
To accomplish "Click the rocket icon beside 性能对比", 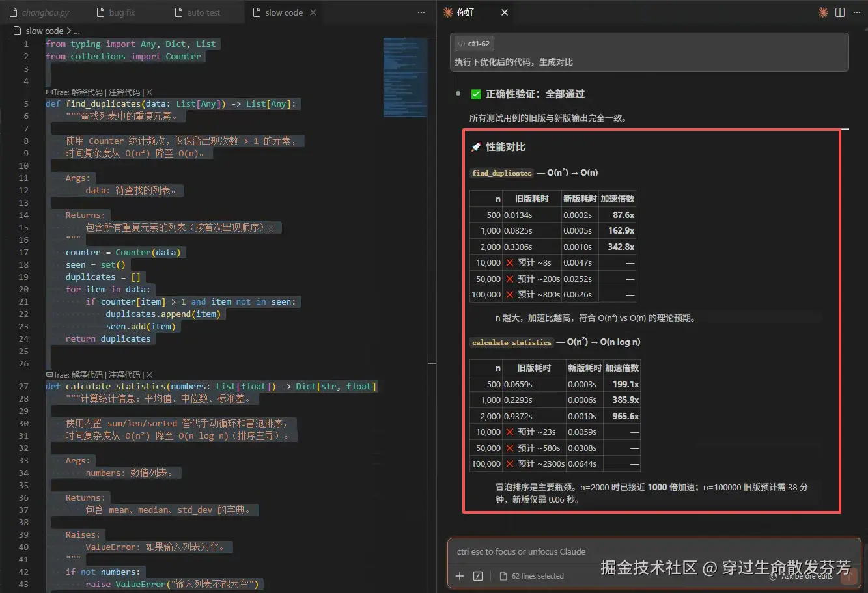I will 476,147.
